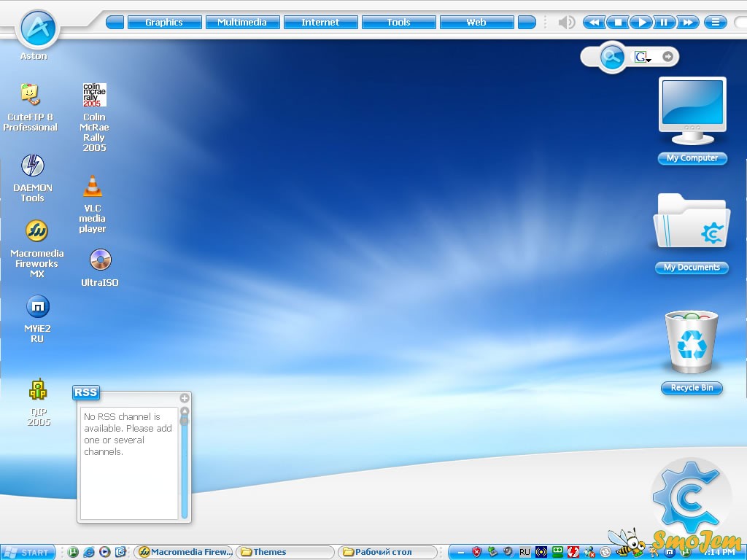Click the Recycle Bin label button

[692, 388]
